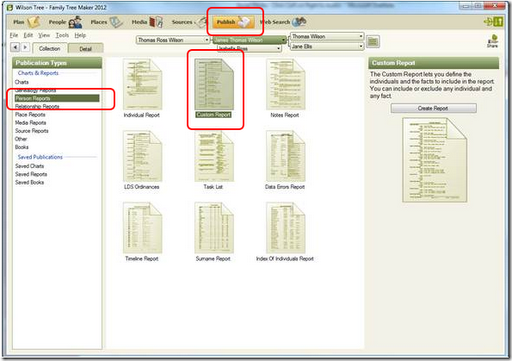Open the Sources workspace
Screen dimensions: 512x361
189,22
